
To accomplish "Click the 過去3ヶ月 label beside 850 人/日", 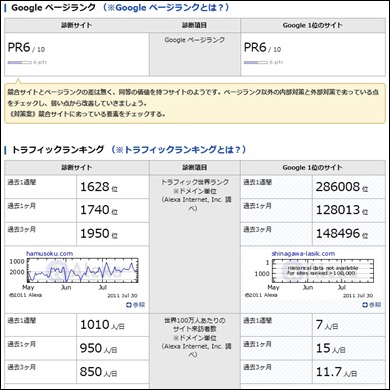I will [x=22, y=367].
